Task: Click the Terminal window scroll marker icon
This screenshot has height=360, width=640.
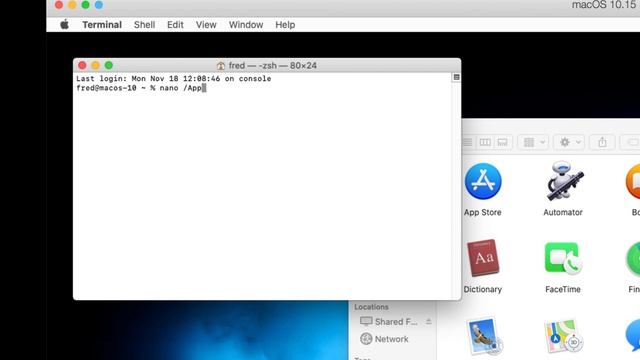Action: click(x=456, y=78)
